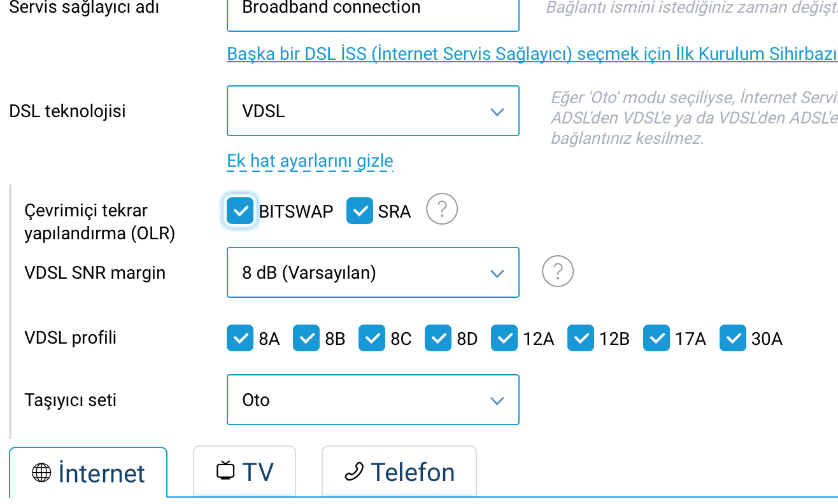Click 'Ek hat ayarlarını gizle' link
Viewport: 838px width, 504px height.
(x=310, y=162)
